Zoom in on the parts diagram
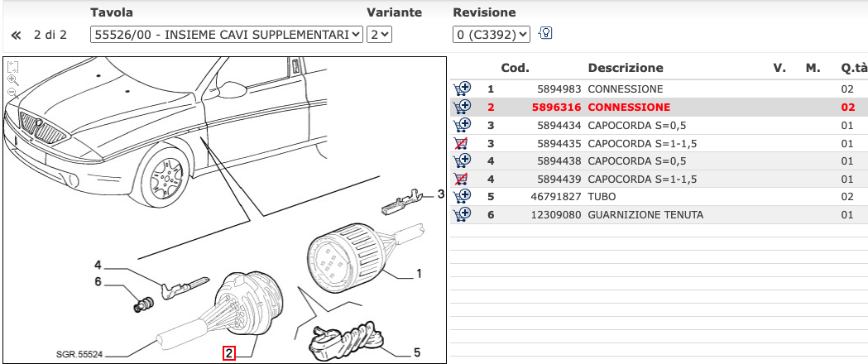Screen dimensions: 868x364 (x=12, y=79)
